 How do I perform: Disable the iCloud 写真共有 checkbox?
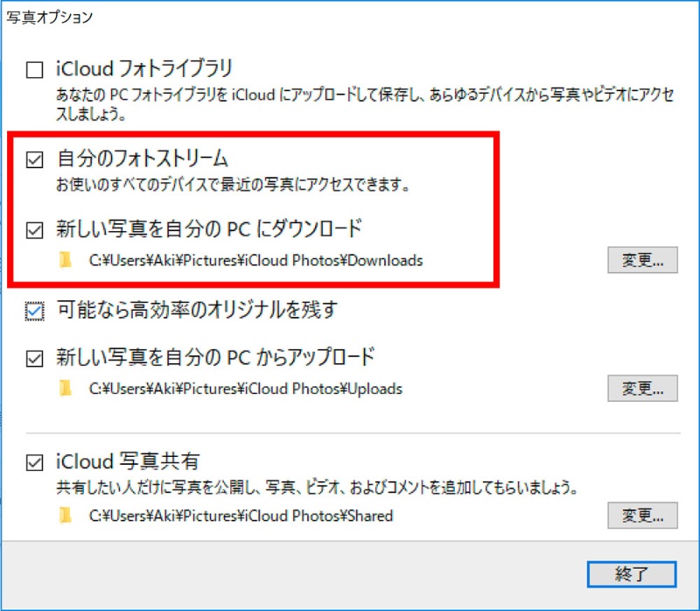tap(35, 462)
